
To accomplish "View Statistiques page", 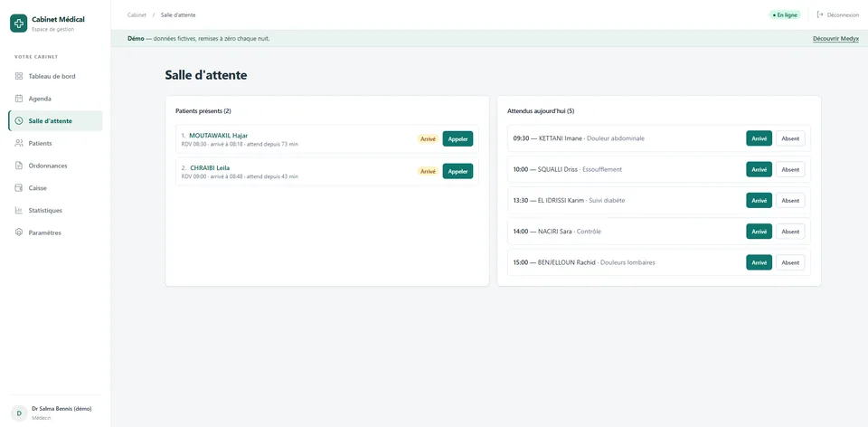I will tap(55, 211).
